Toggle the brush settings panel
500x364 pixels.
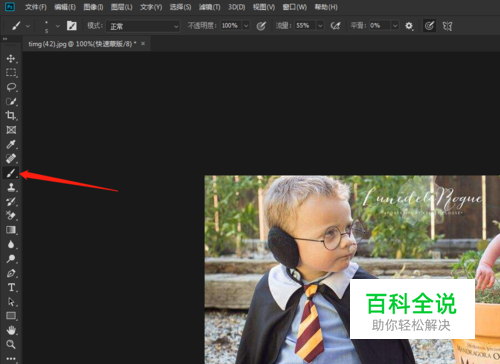(72, 26)
